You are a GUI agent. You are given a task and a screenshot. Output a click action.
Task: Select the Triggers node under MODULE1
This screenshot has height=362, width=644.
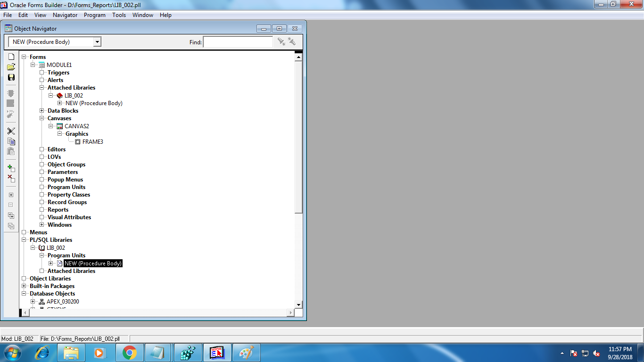(x=58, y=73)
